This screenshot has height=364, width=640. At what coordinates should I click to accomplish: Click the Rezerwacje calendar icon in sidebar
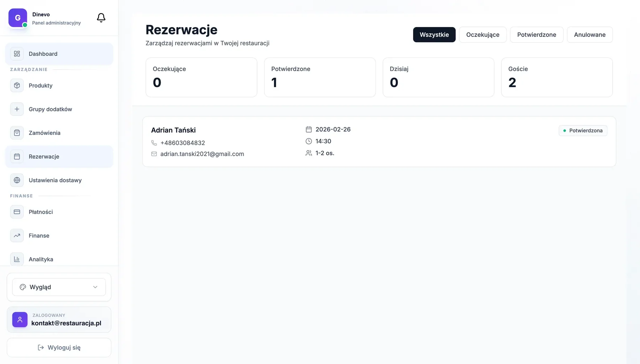tap(17, 157)
